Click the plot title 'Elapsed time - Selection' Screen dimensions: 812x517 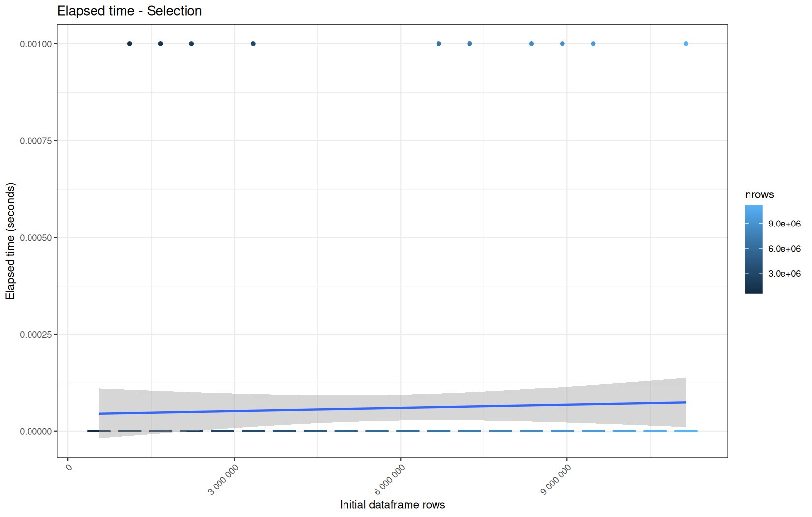pos(129,11)
